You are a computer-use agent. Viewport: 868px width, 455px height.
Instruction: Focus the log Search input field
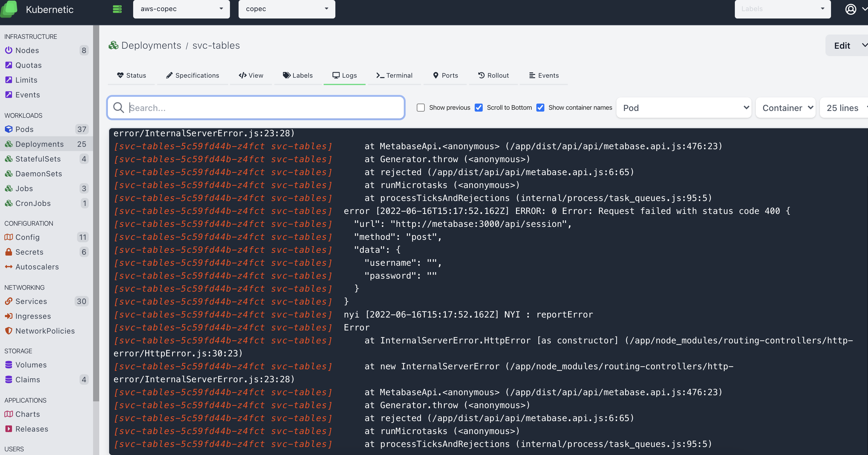click(x=256, y=108)
